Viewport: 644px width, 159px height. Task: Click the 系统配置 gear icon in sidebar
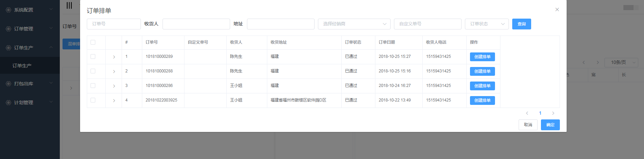[x=8, y=10]
